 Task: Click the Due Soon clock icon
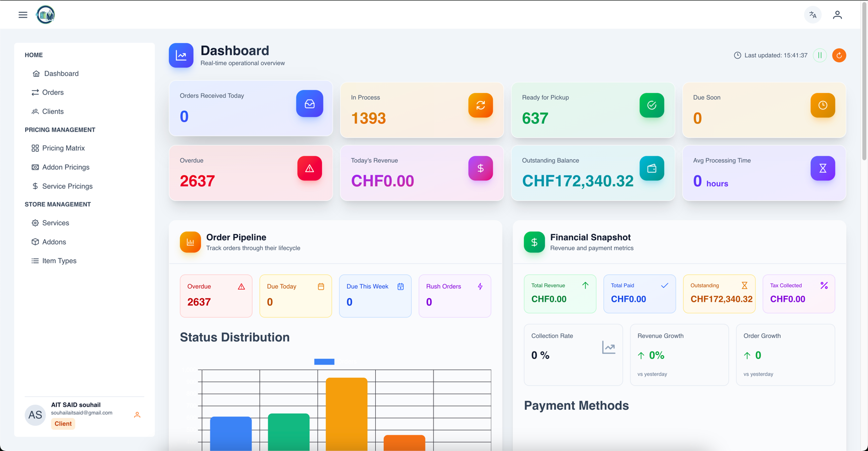(823, 105)
